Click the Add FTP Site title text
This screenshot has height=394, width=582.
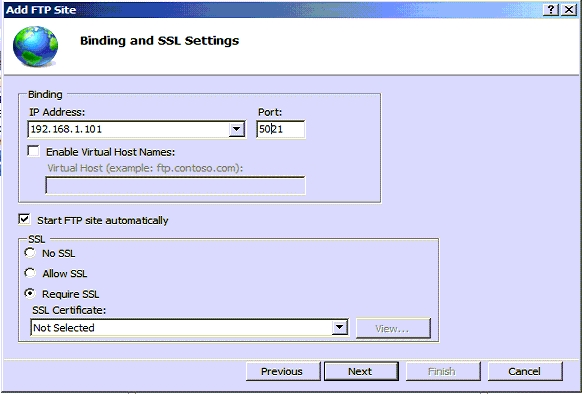(41, 10)
